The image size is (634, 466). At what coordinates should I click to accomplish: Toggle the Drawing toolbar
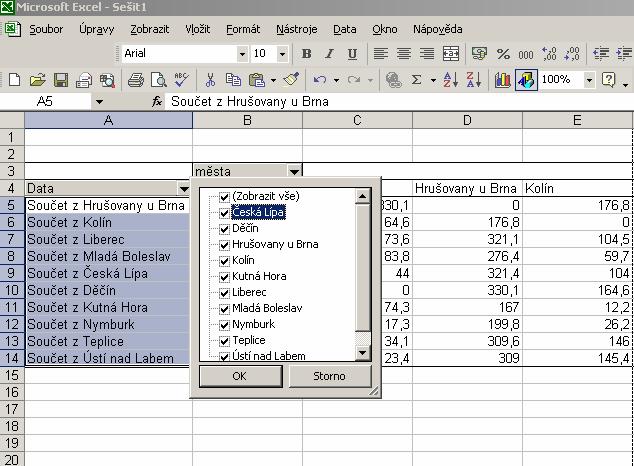tap(526, 80)
